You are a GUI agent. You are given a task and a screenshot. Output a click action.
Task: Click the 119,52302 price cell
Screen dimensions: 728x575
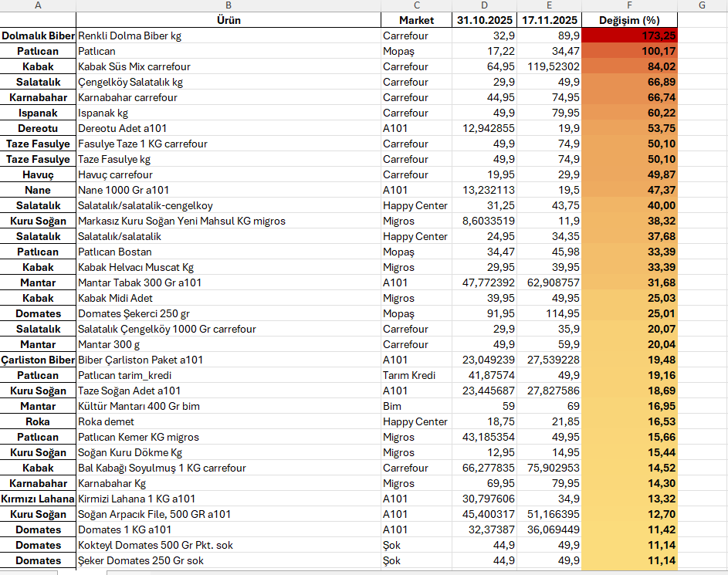point(549,66)
